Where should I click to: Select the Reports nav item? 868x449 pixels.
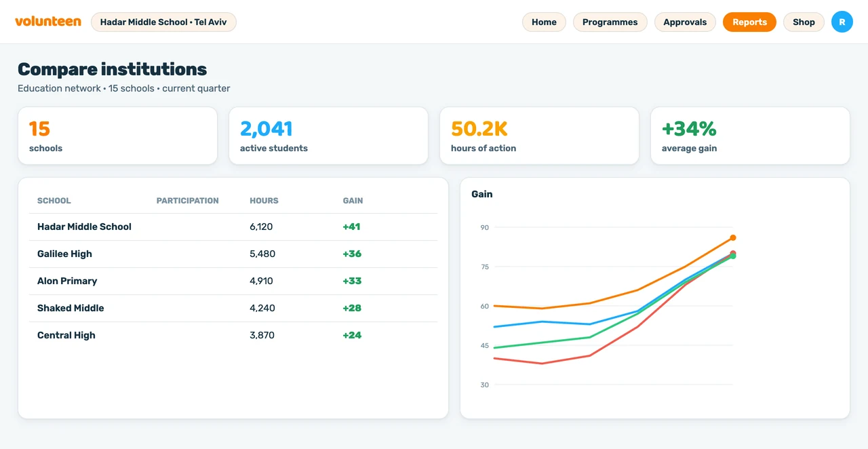pyautogui.click(x=749, y=22)
